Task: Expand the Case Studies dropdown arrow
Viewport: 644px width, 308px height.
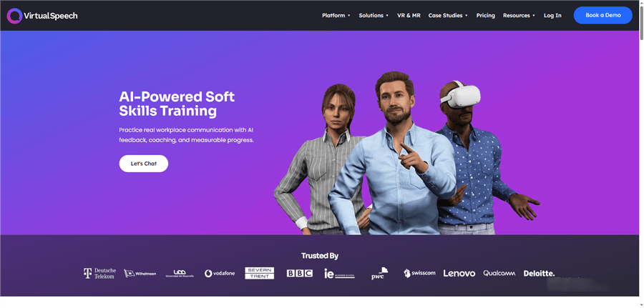Action: [466, 16]
